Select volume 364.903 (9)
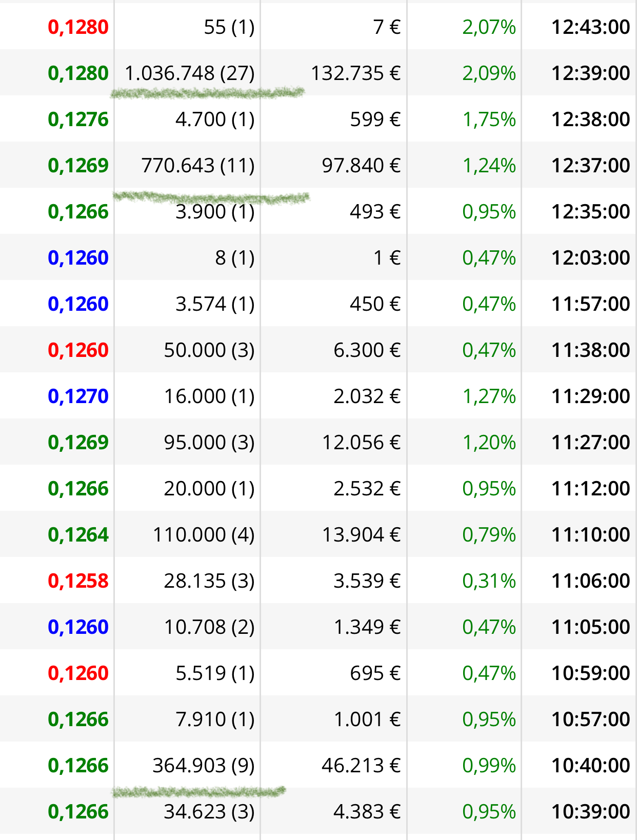The image size is (637, 840). (x=204, y=766)
